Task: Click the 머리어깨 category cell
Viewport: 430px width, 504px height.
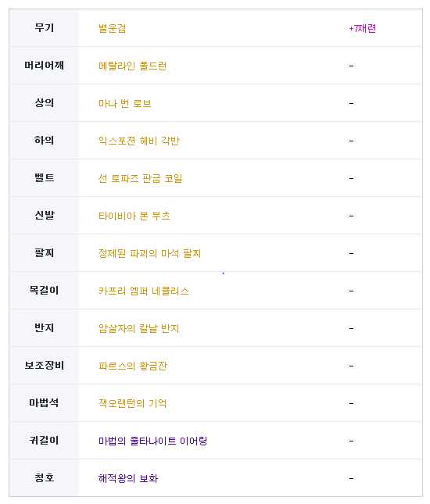Action: tap(44, 66)
